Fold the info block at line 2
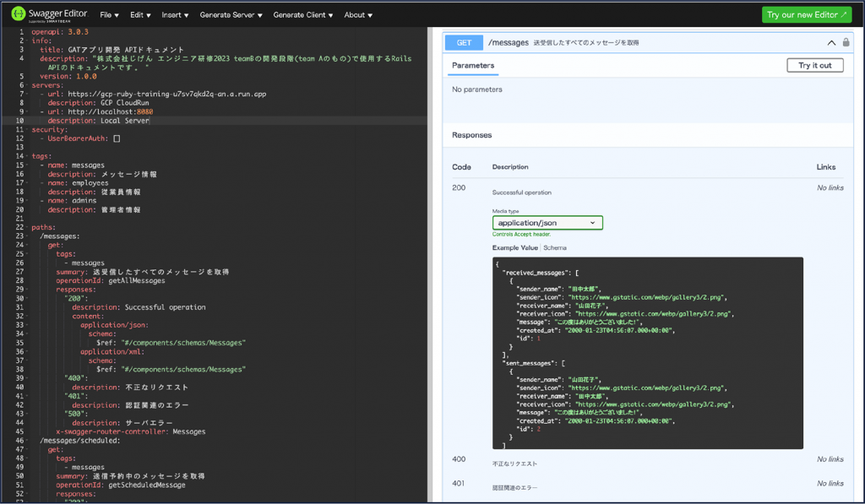Viewport: 865px width, 504px height. pos(27,41)
